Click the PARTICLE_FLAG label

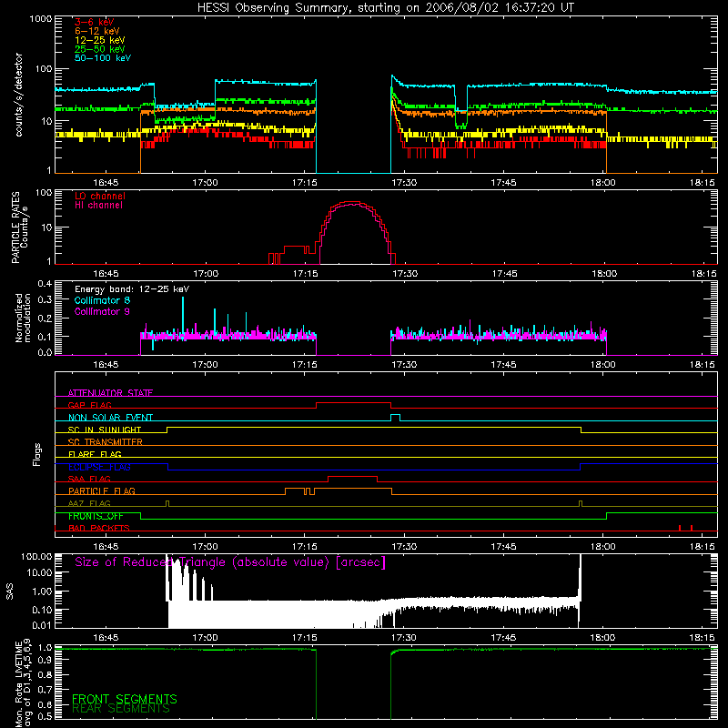click(102, 491)
